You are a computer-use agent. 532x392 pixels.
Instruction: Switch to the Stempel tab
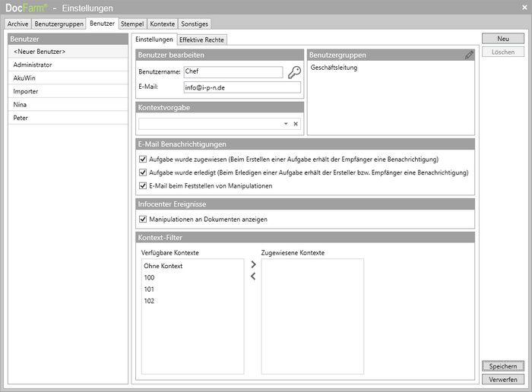[x=132, y=24]
